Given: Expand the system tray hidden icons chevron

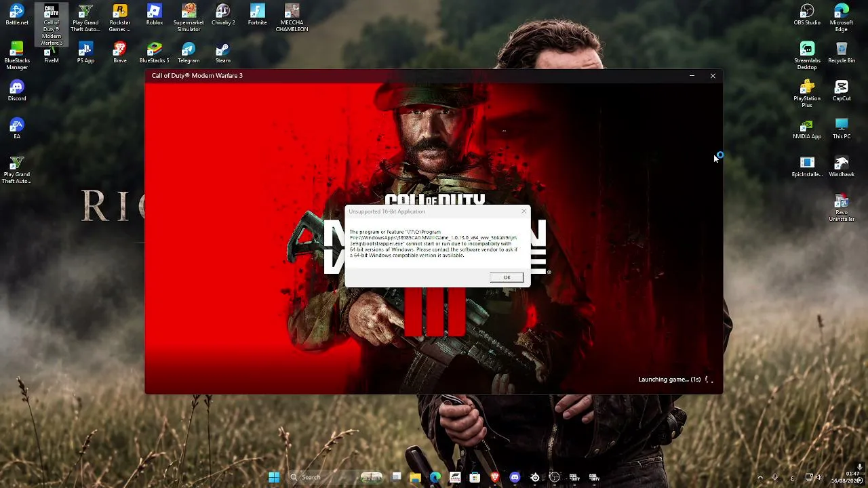Looking at the screenshot, I should [x=759, y=477].
